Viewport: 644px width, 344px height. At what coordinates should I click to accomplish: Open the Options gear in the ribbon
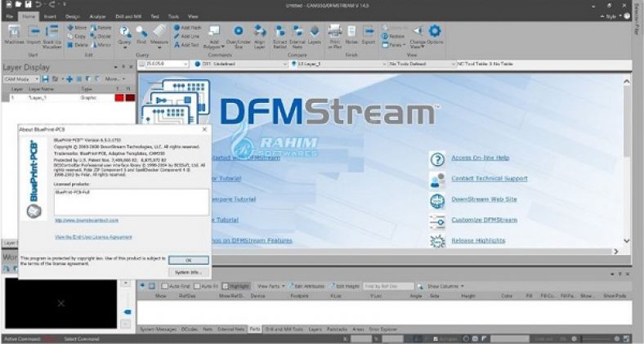[435, 35]
